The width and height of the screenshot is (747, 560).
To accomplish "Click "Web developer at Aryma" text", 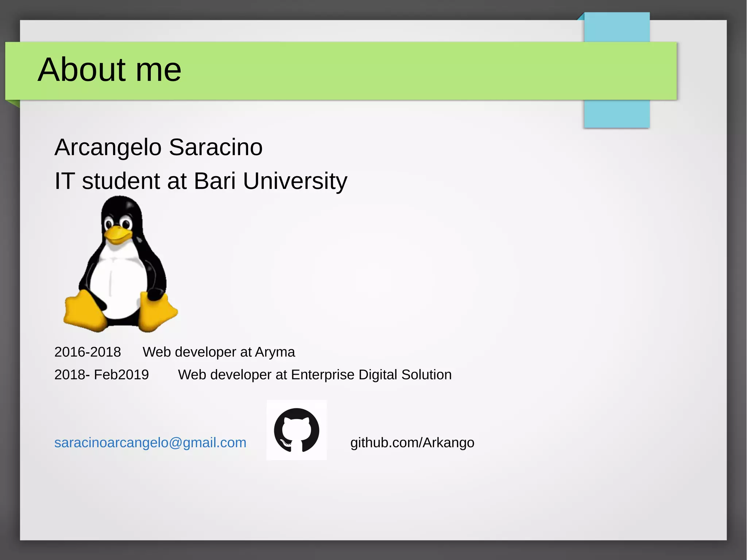I will pos(218,352).
